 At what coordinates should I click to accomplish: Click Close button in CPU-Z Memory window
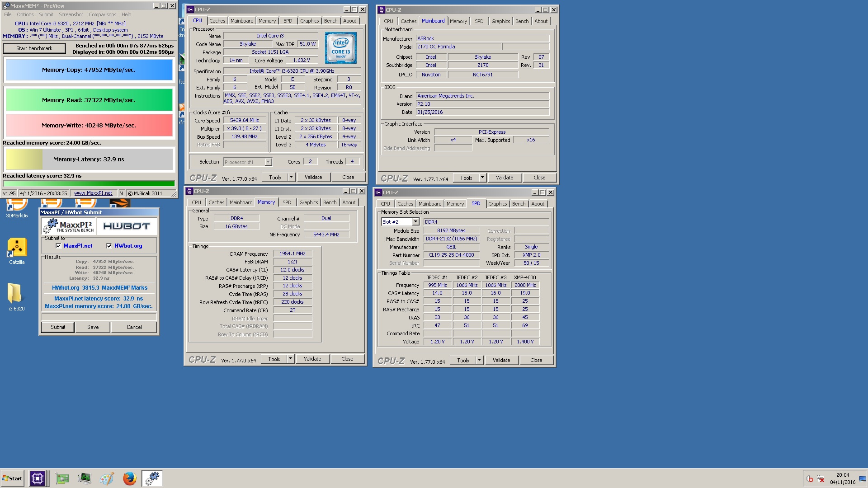(x=347, y=359)
